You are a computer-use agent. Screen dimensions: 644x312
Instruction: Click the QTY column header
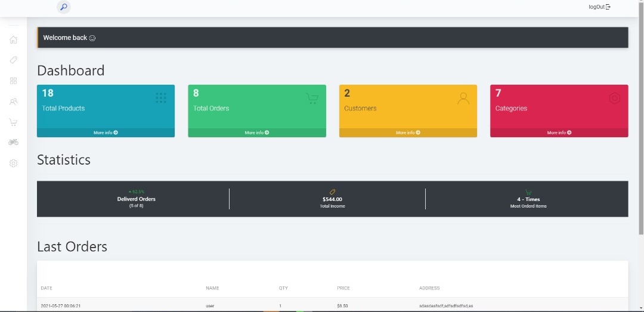pyautogui.click(x=283, y=288)
